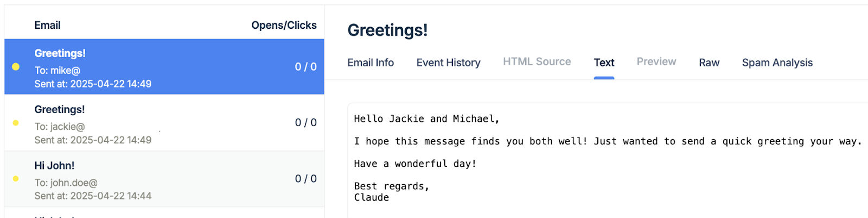
Task: Open the Spam Analysis tab
Action: tap(777, 63)
